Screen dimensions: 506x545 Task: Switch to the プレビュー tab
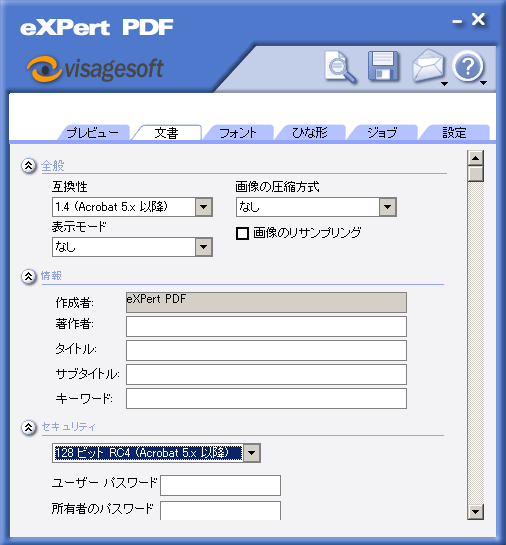[x=93, y=133]
